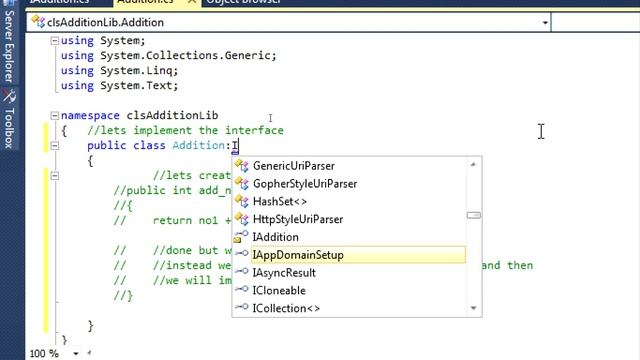This screenshot has height=360, width=640.
Task: Pick IAsyncResult from the autocomplete popup
Action: (x=284, y=273)
